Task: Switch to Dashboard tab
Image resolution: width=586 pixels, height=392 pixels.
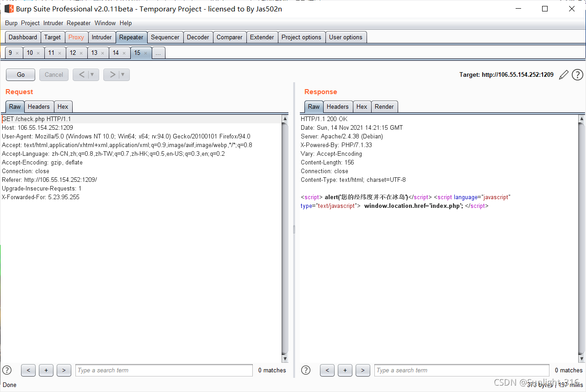Action: point(23,37)
